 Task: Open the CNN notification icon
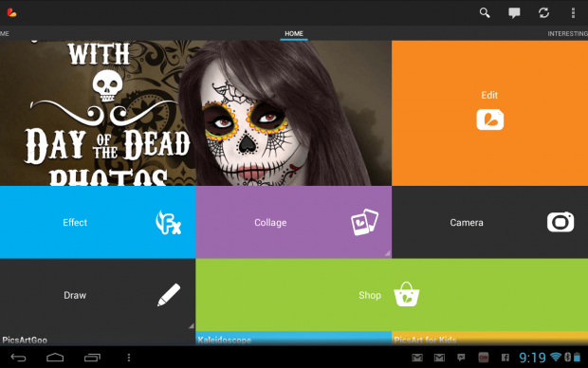[x=484, y=358]
